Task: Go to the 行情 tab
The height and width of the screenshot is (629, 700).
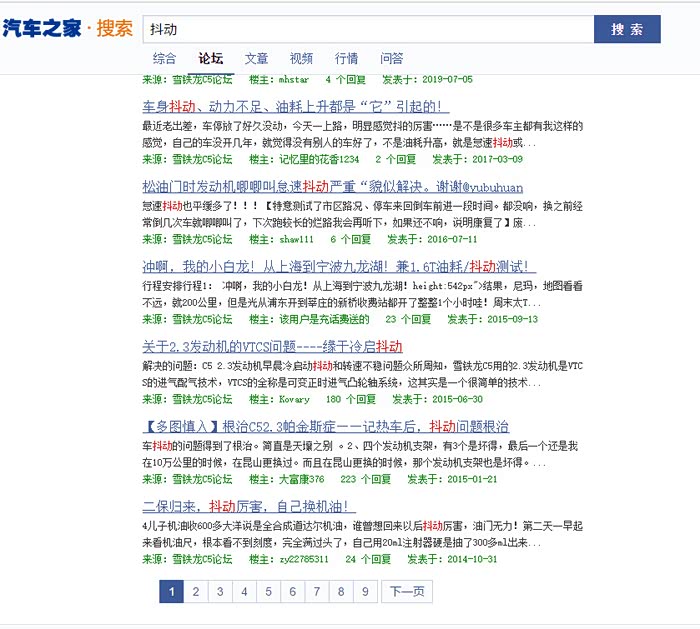Action: [346, 58]
